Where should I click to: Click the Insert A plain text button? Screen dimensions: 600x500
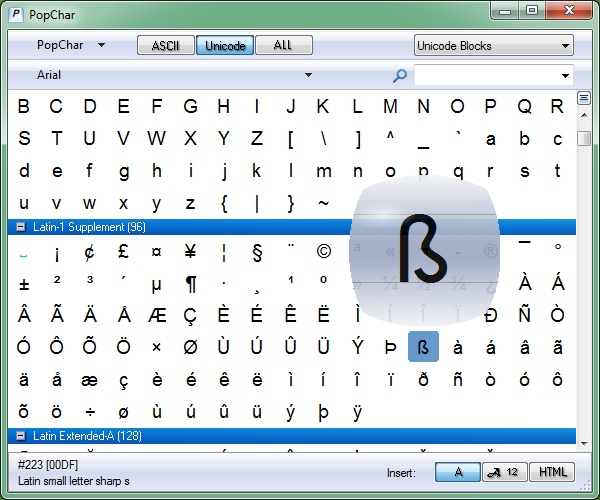click(x=458, y=472)
